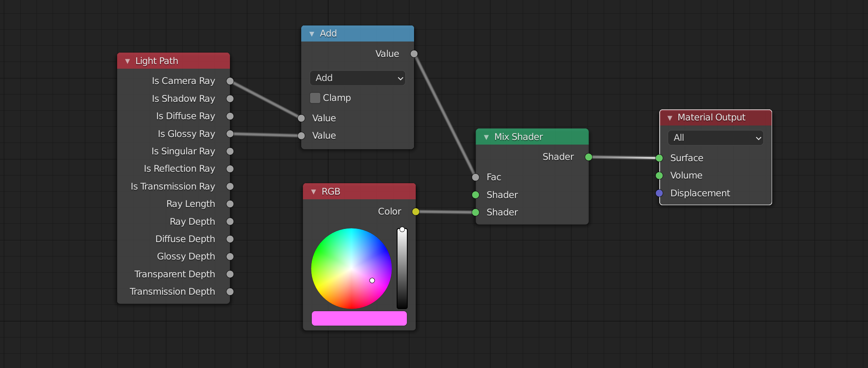Click the Displacement input socket
This screenshot has height=368, width=868.
[659, 193]
